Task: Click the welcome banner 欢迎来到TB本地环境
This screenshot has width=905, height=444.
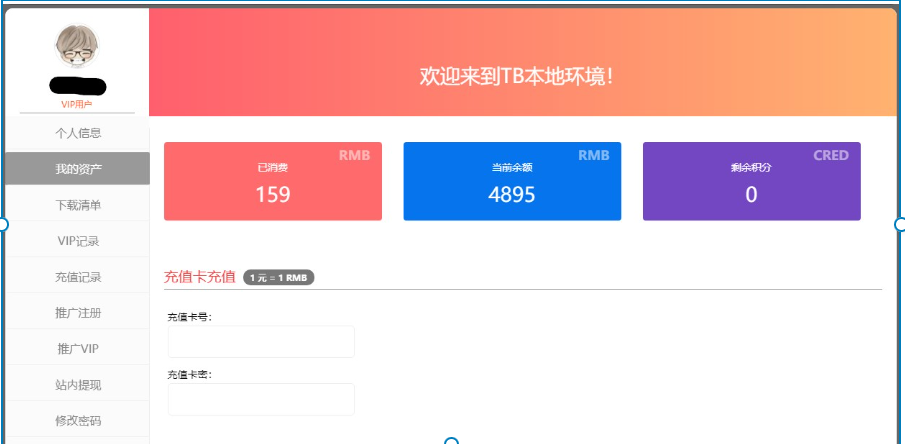Action: tap(516, 76)
